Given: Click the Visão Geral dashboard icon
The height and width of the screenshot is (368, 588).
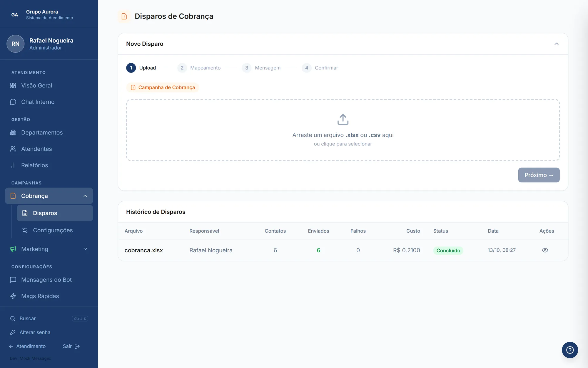Looking at the screenshot, I should [x=13, y=85].
